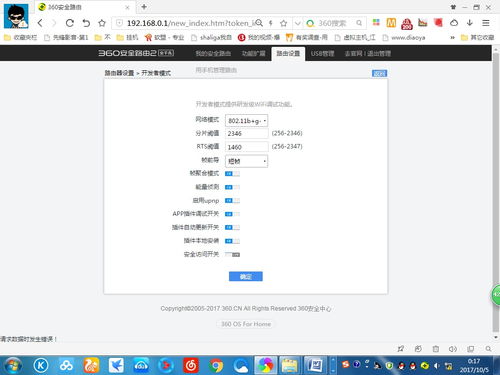Open the network mode dropdown showing 802.11b+g
The height and width of the screenshot is (375, 500).
pos(246,121)
